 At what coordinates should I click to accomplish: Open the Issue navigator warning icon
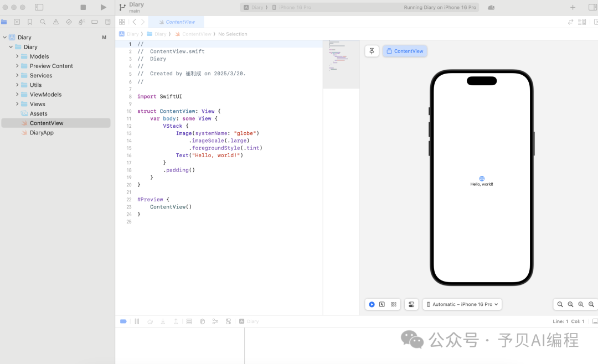coord(56,22)
